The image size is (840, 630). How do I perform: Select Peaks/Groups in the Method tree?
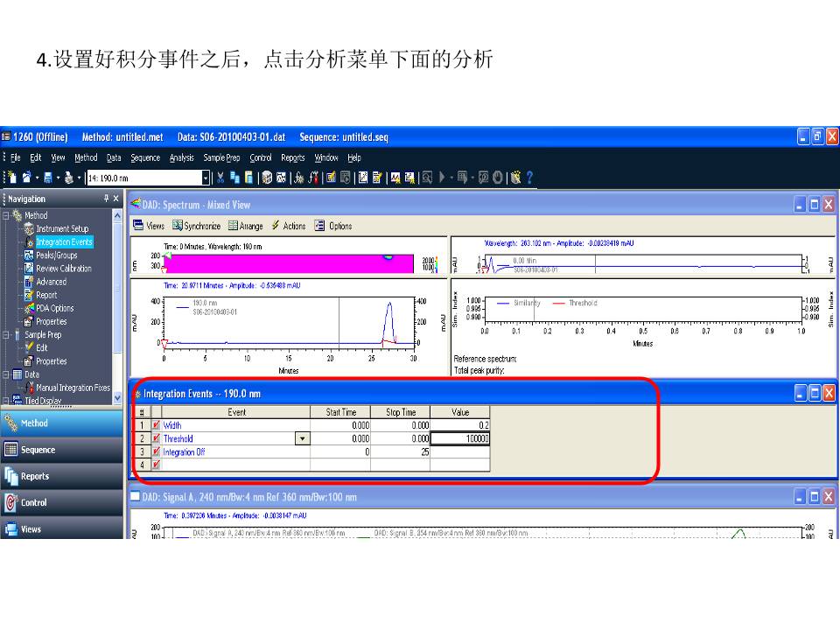pos(56,255)
